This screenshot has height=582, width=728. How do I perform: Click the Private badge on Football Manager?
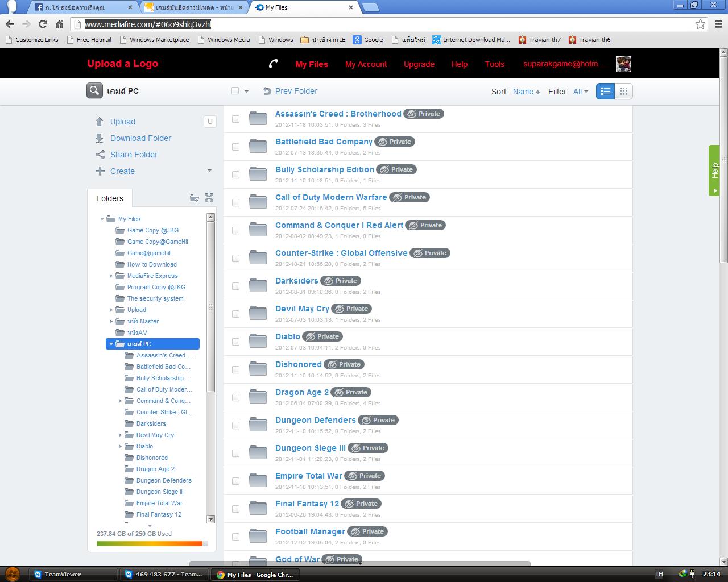point(367,531)
